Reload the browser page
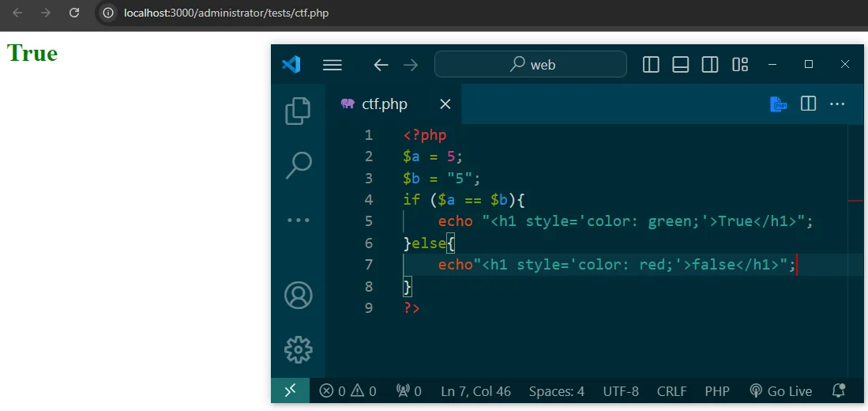 point(74,12)
